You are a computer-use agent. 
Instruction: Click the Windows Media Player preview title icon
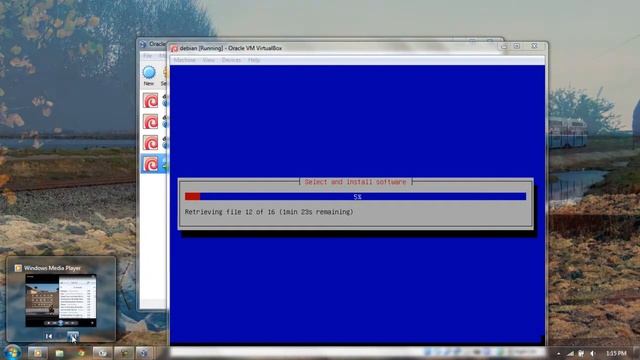coord(18,268)
